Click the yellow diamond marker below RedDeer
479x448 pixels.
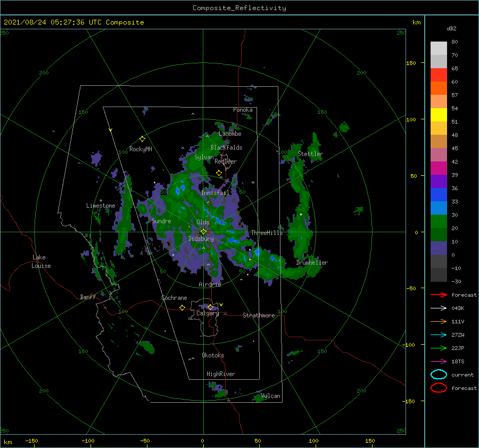(x=219, y=173)
